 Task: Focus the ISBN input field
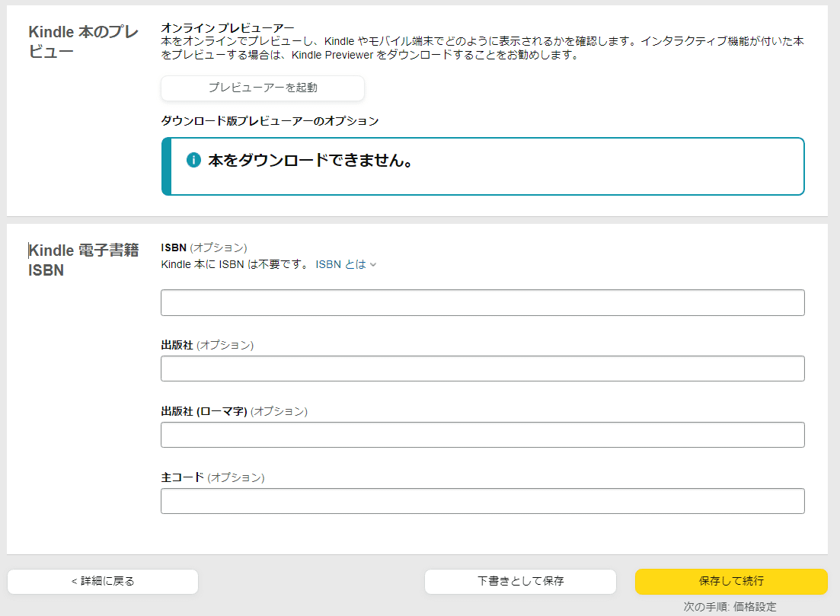[483, 302]
